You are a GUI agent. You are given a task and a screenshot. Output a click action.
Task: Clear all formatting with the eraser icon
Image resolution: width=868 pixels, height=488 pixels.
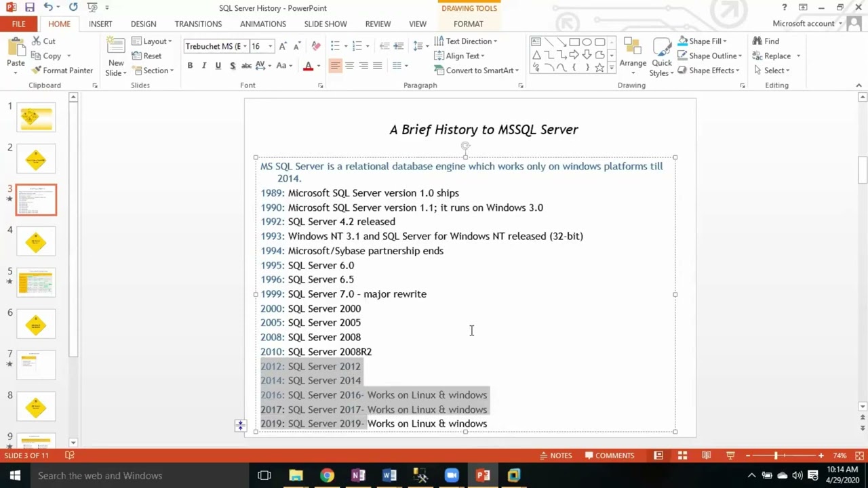(316, 46)
